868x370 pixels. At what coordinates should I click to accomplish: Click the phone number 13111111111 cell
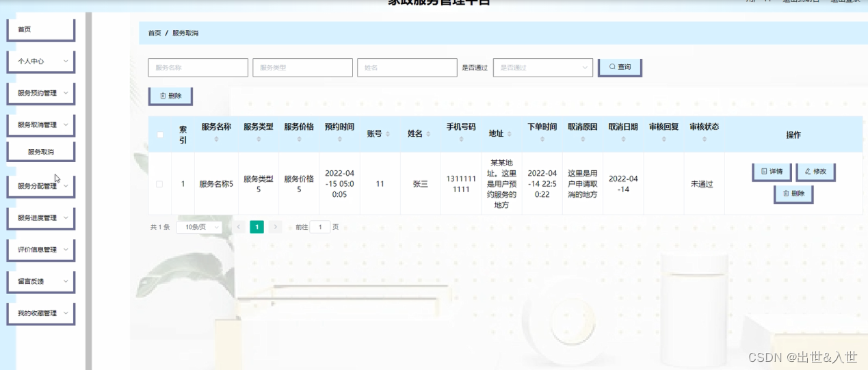pyautogui.click(x=461, y=184)
